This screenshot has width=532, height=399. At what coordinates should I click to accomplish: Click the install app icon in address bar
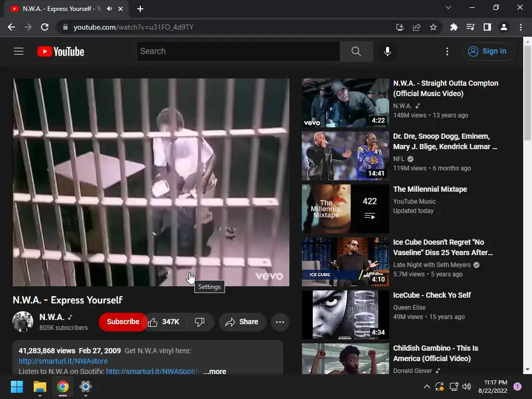400,27
